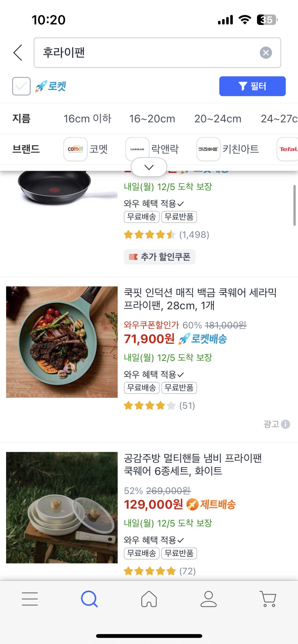The image size is (298, 644).
Task: Open my account profile icon
Action: click(208, 599)
